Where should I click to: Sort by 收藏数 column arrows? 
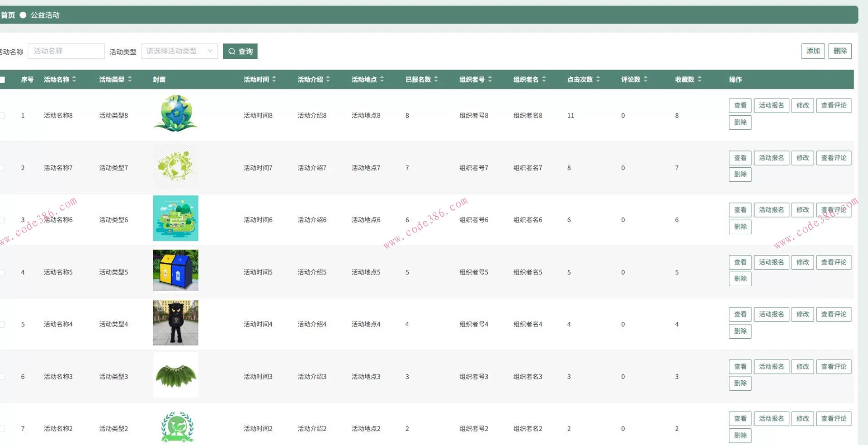[699, 79]
